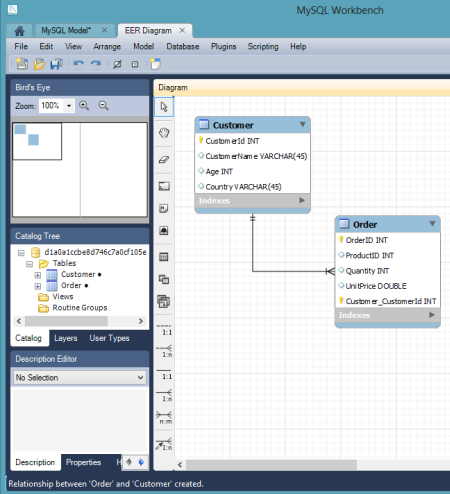
Task: Open the File menu
Action: pyautogui.click(x=21, y=46)
